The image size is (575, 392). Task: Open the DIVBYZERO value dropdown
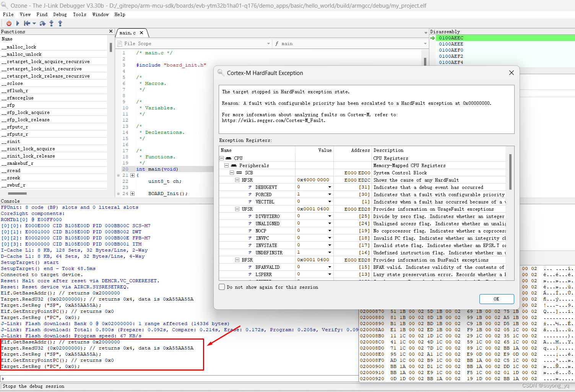(x=330, y=216)
